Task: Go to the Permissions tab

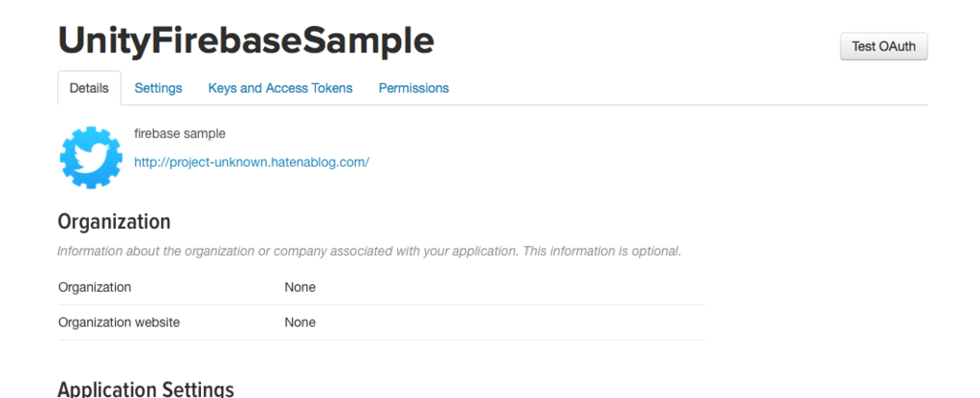Action: tap(413, 88)
